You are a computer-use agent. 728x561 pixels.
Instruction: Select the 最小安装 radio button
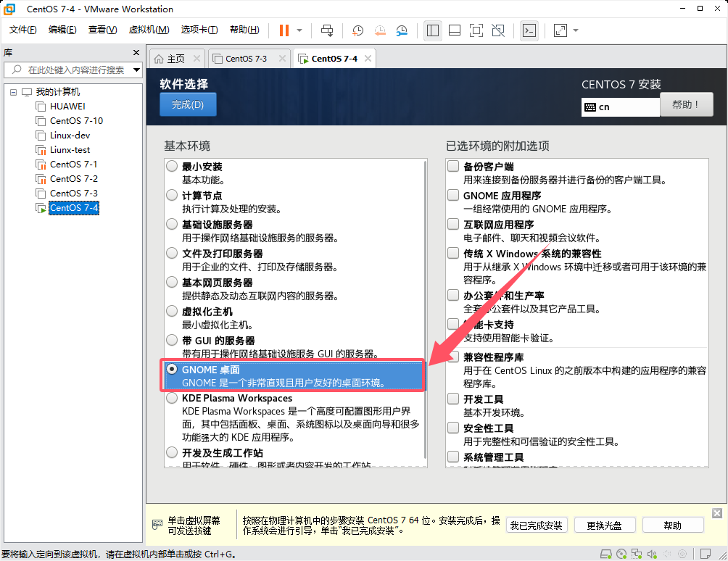172,166
